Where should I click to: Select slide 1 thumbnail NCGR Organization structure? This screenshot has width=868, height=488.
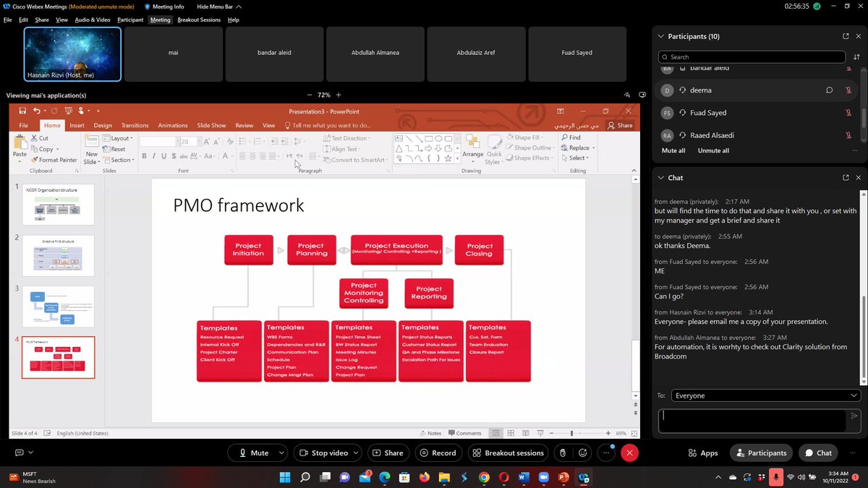point(58,205)
